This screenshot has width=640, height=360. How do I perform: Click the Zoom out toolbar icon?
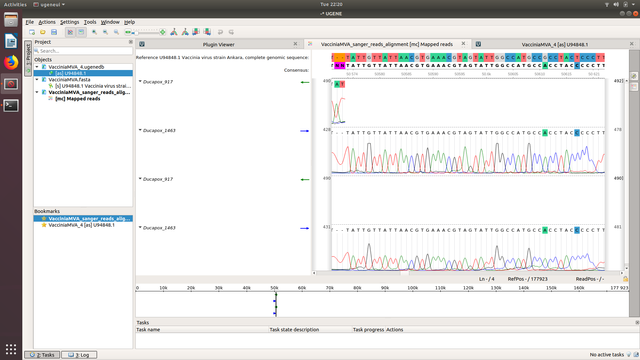(x=105, y=32)
